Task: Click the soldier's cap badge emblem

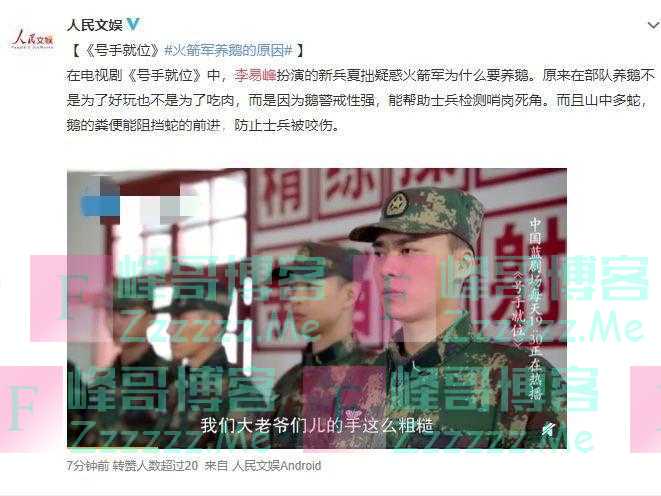Action: [396, 206]
